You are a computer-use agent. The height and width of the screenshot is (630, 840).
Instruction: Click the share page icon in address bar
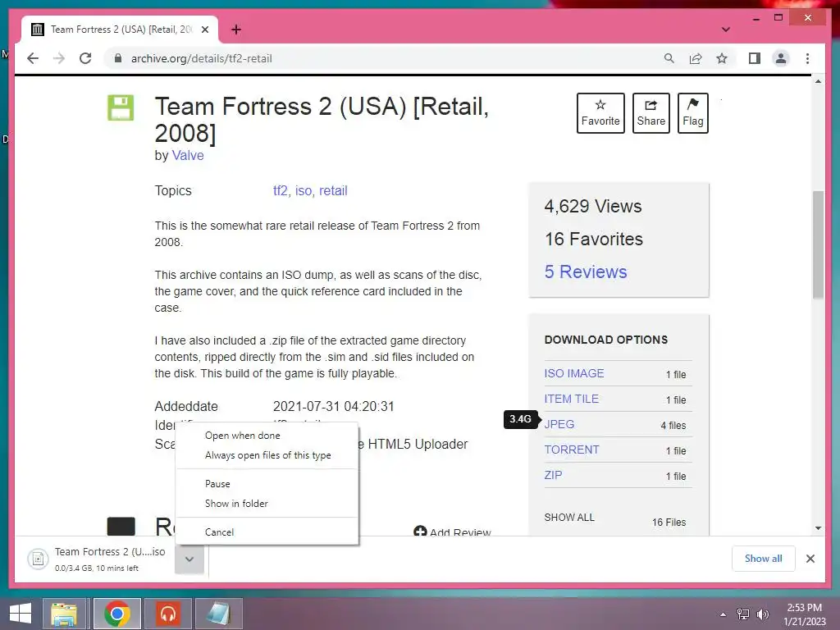pyautogui.click(x=696, y=58)
